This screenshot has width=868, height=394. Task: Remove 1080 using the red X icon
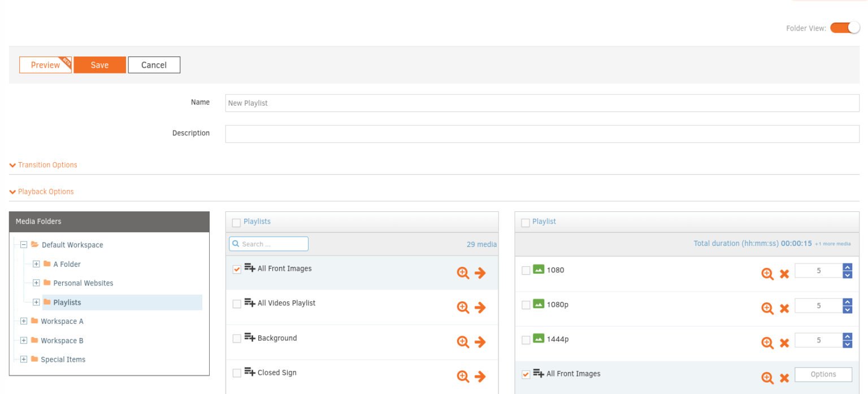click(784, 274)
